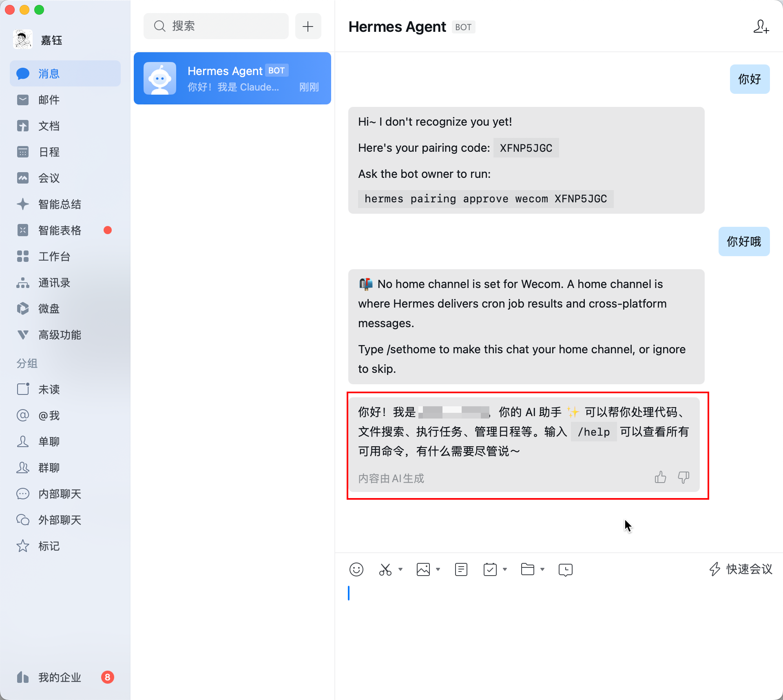Give thumbs up to AI message
This screenshot has width=783, height=700.
click(661, 477)
